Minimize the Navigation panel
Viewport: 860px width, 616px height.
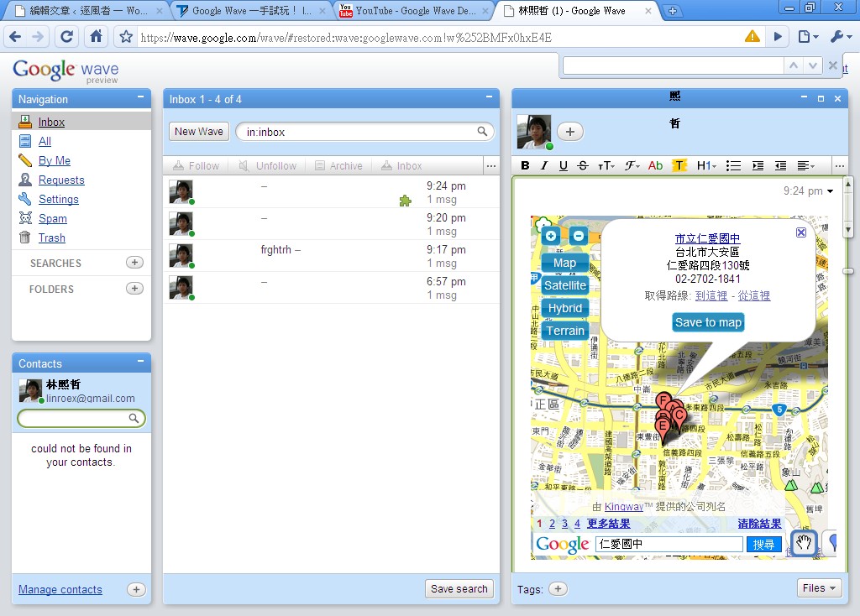click(x=140, y=97)
